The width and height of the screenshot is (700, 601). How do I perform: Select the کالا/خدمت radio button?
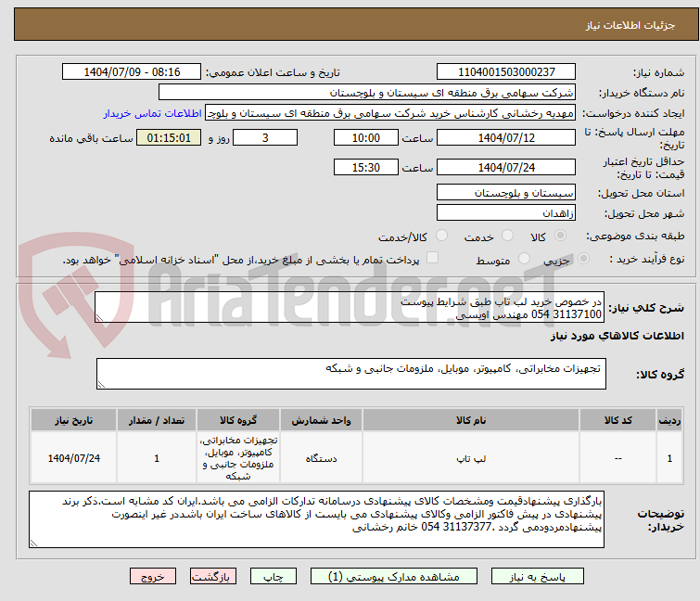pyautogui.click(x=441, y=236)
